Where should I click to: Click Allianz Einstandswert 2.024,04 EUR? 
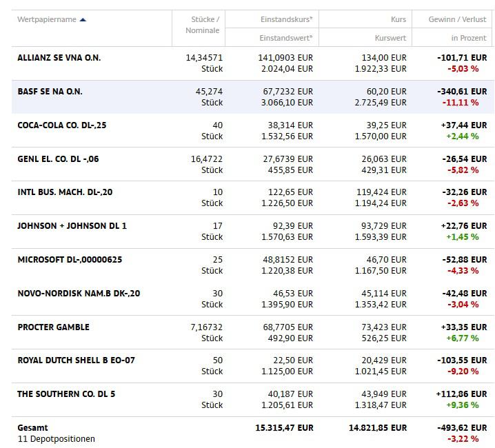point(287,69)
